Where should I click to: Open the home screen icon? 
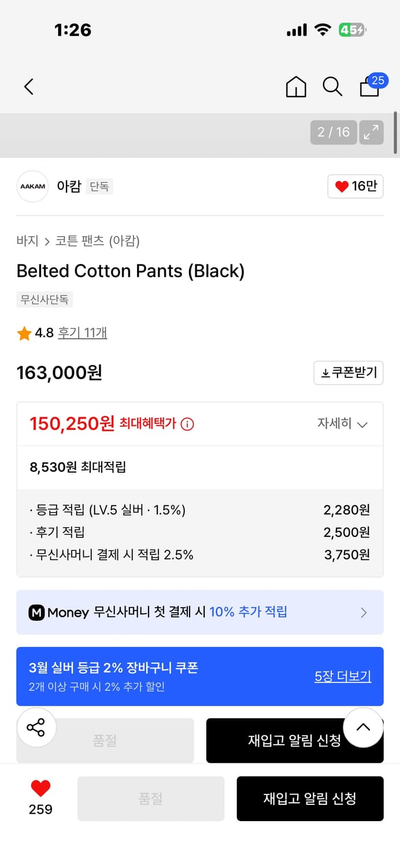(295, 86)
